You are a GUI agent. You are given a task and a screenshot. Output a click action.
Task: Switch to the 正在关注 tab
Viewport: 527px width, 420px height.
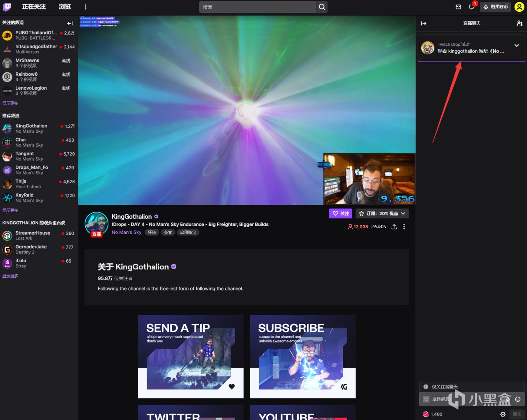tap(34, 7)
